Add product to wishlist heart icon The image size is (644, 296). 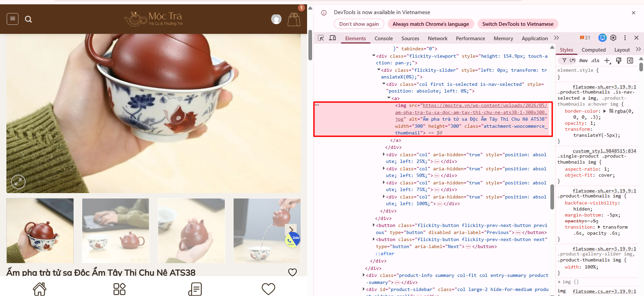(x=292, y=272)
